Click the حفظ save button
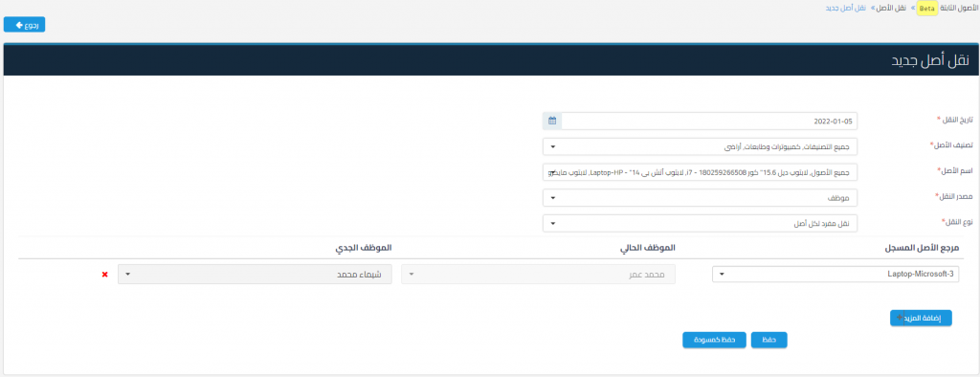The width and height of the screenshot is (980, 377). click(x=768, y=340)
